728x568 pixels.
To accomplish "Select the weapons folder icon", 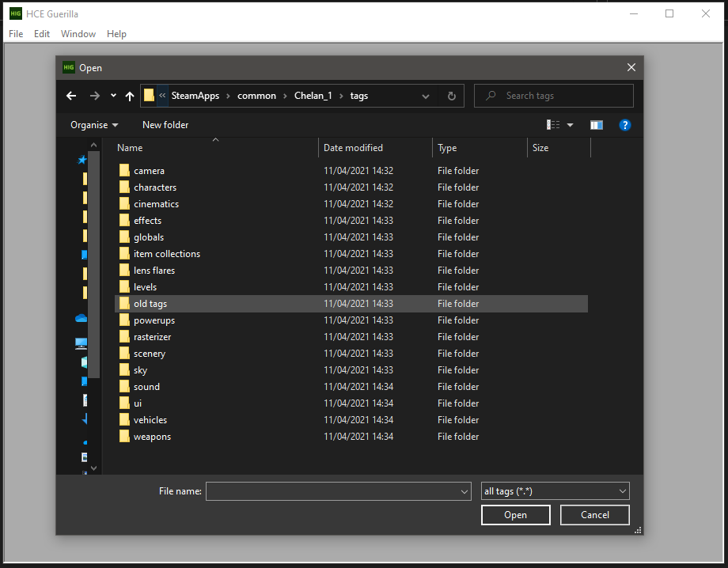I will (x=124, y=436).
